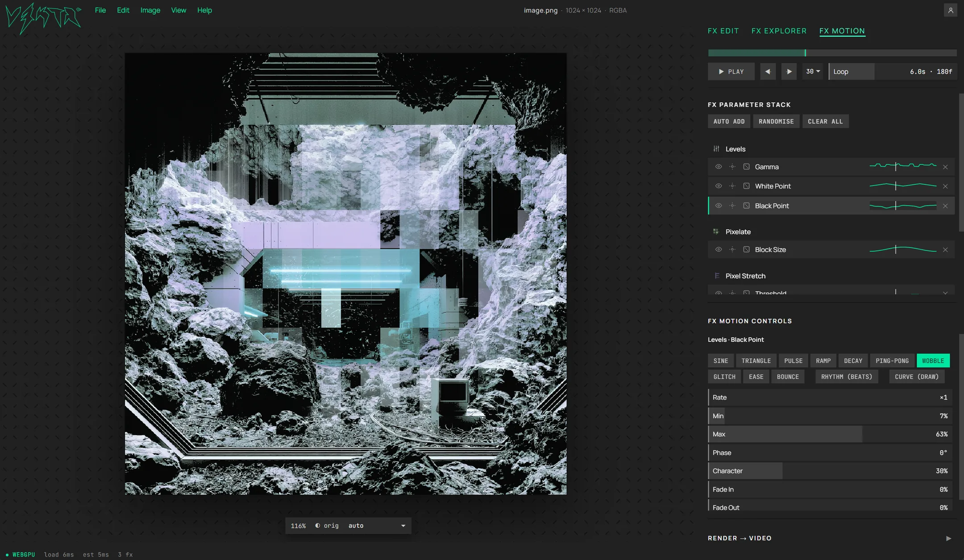
Task: Toggle Black Point visibility eye icon
Action: 719,206
